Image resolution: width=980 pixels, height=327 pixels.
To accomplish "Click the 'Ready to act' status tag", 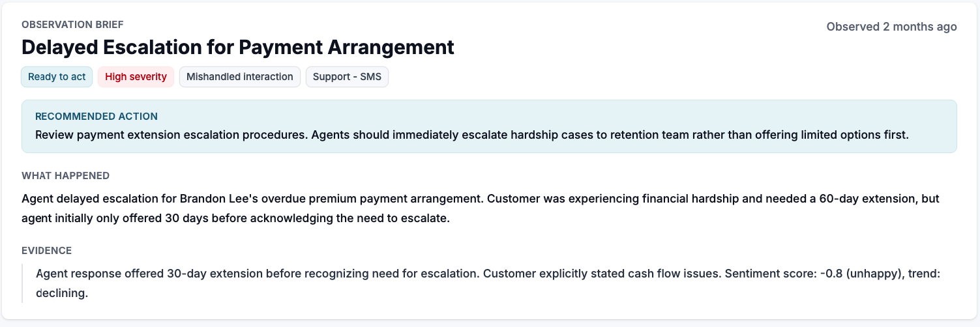I will [57, 77].
